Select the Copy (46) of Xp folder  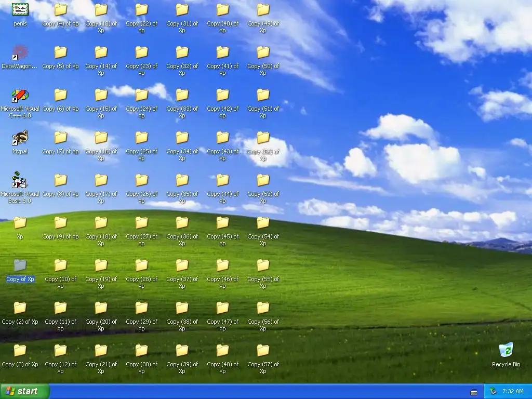tap(222, 265)
